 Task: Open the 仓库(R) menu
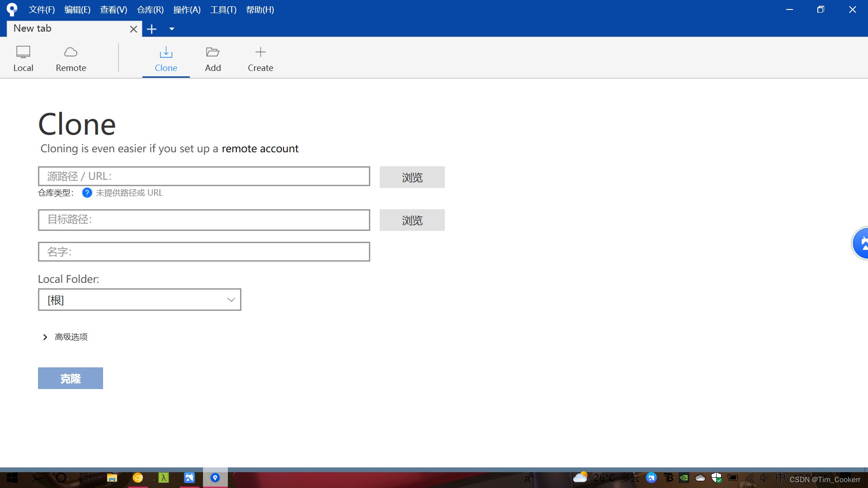coord(150,10)
